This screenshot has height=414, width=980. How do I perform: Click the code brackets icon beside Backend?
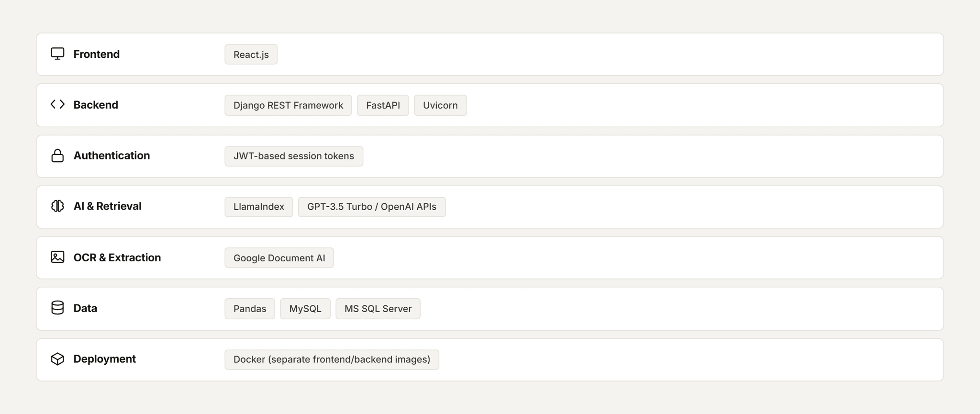(x=57, y=104)
